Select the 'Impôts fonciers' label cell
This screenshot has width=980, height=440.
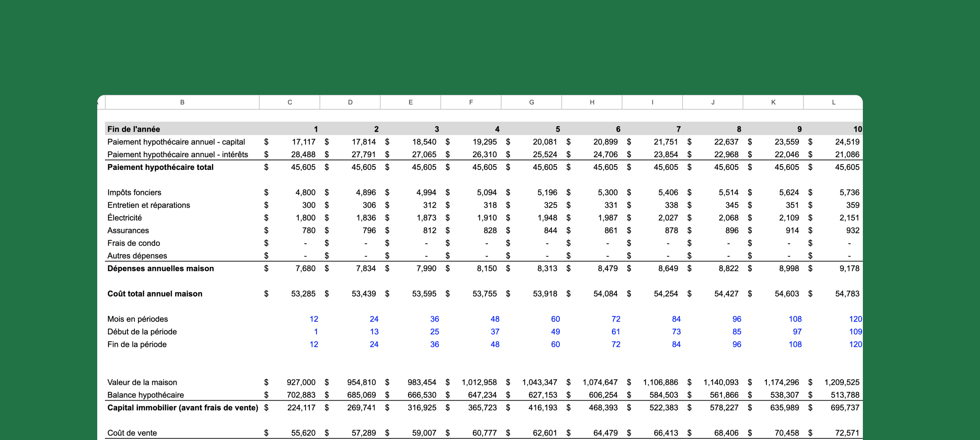pos(134,192)
